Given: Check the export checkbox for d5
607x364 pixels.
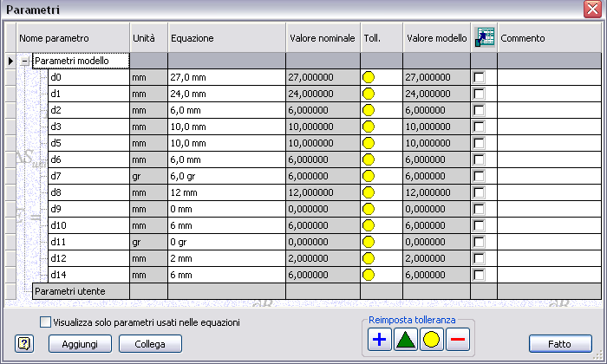Looking at the screenshot, I should pyautogui.click(x=479, y=143).
